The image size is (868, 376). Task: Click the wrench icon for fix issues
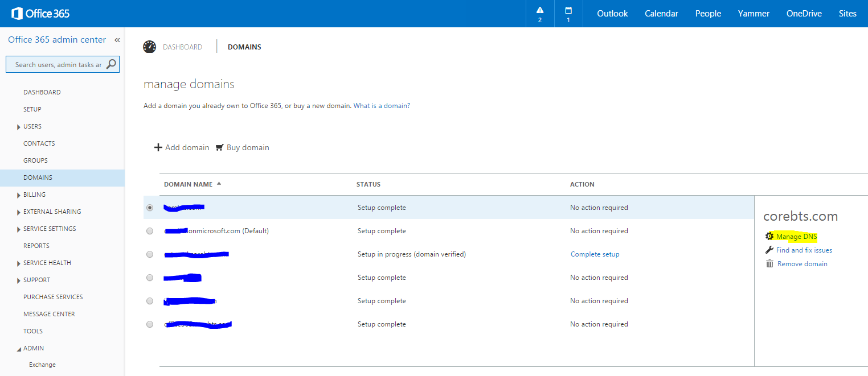769,250
